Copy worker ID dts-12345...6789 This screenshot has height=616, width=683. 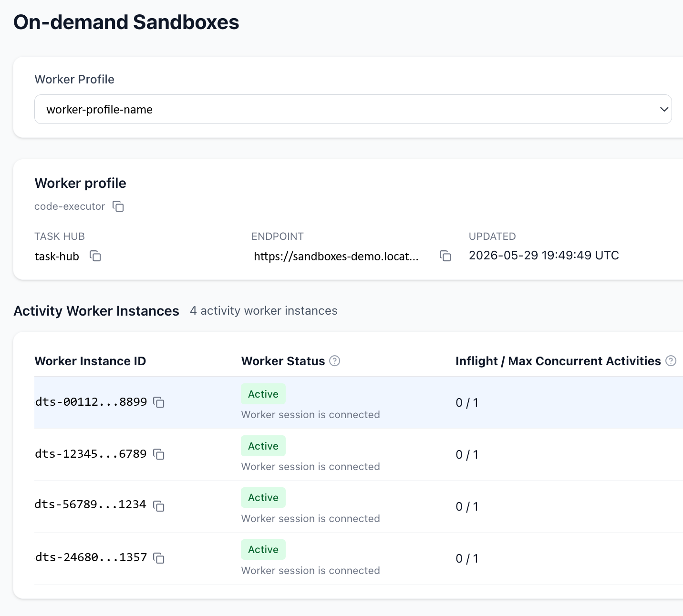point(159,454)
